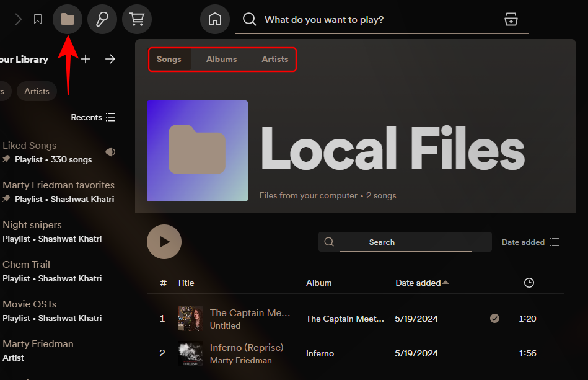Viewport: 588px width, 380px height.
Task: Open the Browse icon beside search bar
Action: [511, 19]
